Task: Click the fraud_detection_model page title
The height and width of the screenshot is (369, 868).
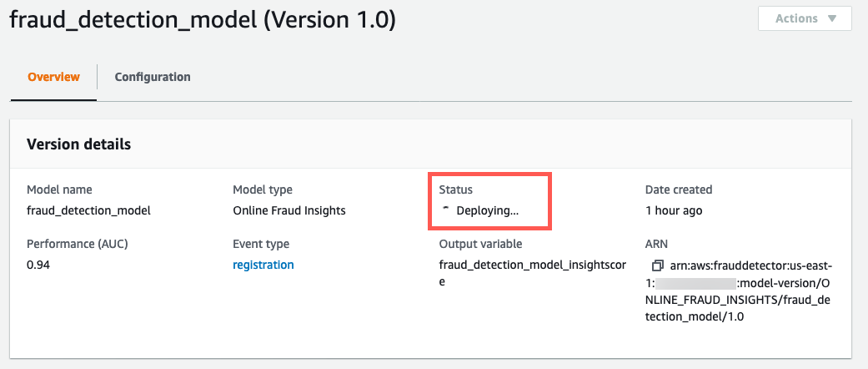Action: coord(203,21)
